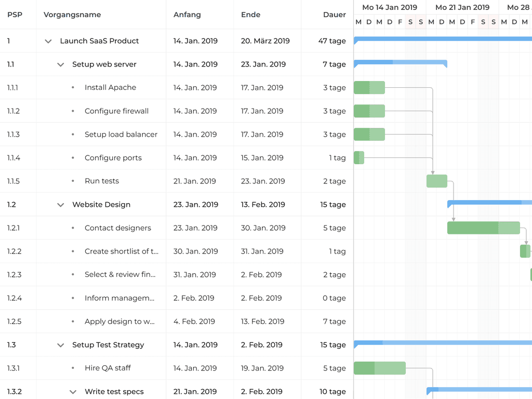Collapse the Website Design subtree
This screenshot has width=532, height=399.
tap(61, 205)
